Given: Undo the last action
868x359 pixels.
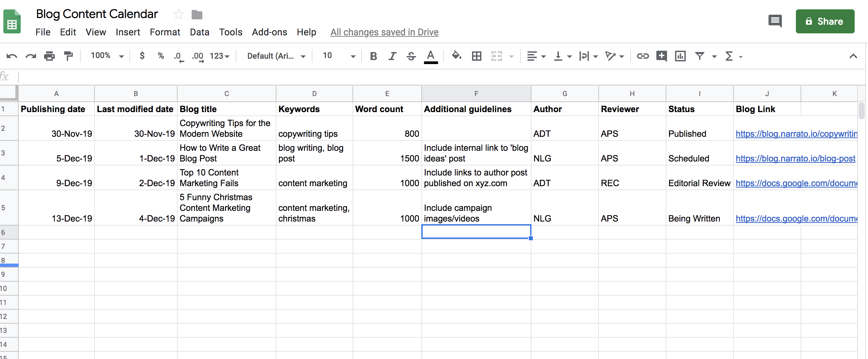Looking at the screenshot, I should [12, 56].
